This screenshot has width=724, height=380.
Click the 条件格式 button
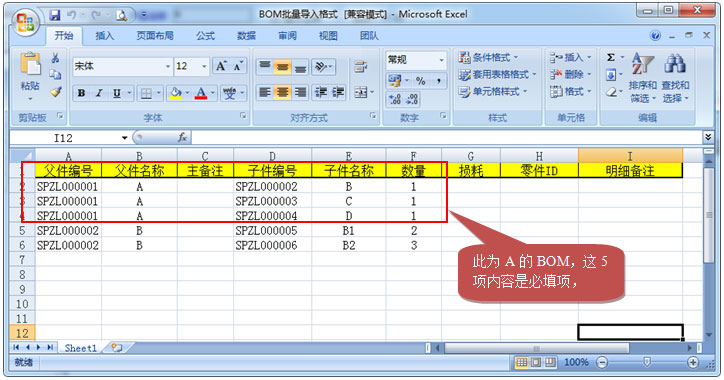[x=489, y=57]
